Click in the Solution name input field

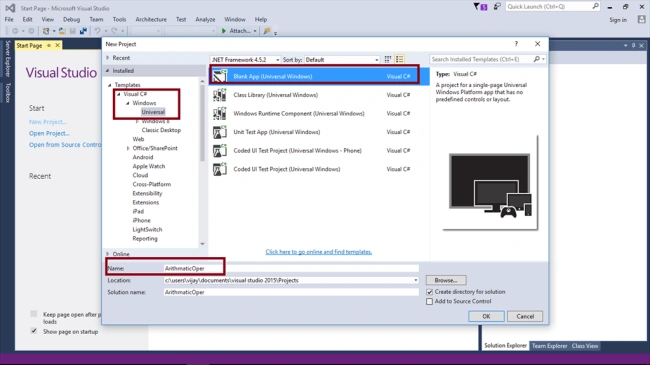point(291,292)
